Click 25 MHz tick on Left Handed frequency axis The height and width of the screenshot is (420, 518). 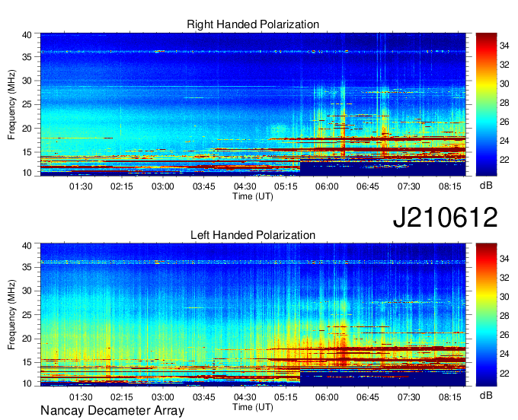[27, 315]
